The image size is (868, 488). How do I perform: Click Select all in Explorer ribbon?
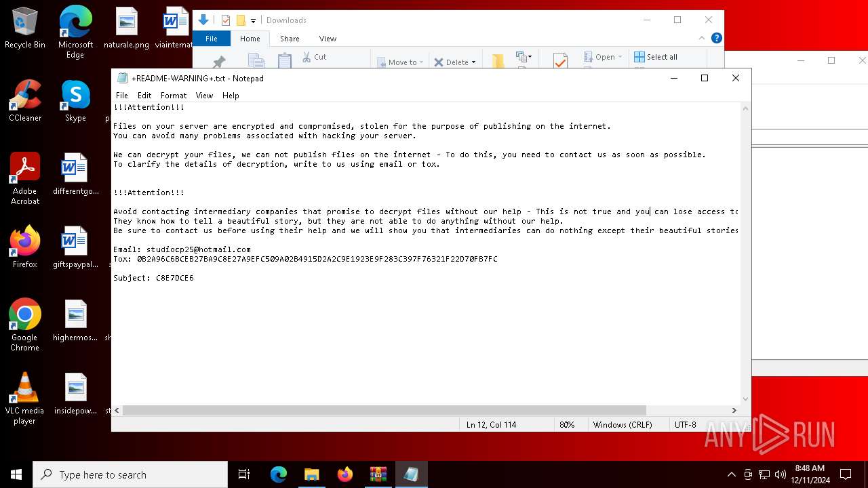tap(656, 57)
